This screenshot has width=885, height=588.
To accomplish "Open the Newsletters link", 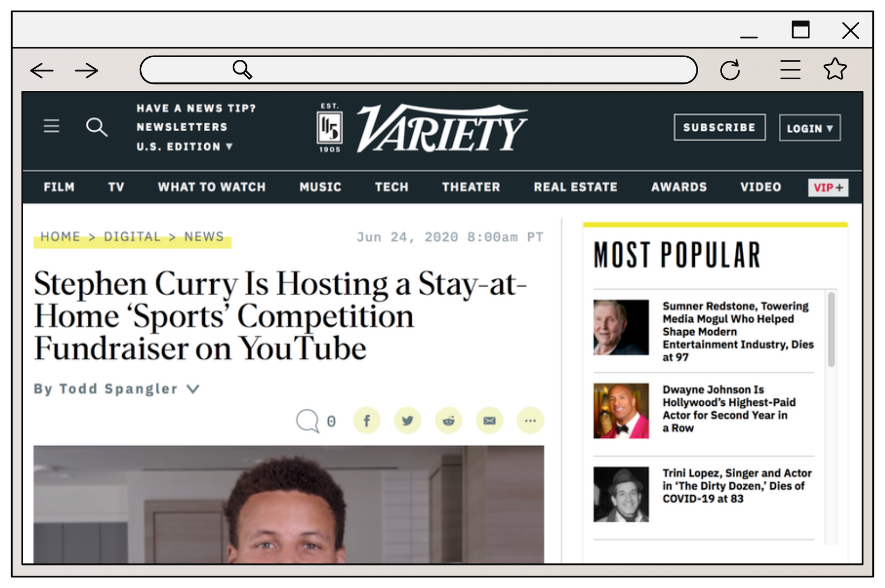I will click(182, 127).
